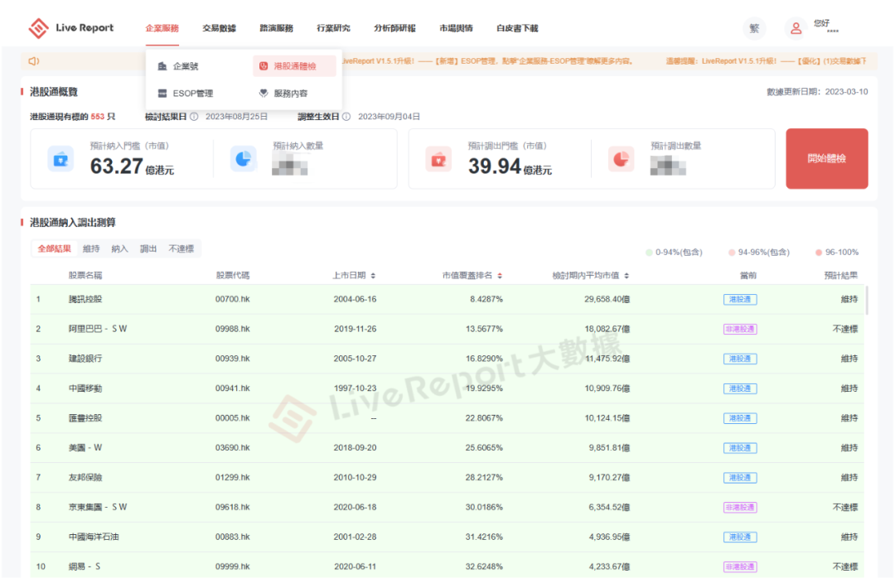
Task: Click stock name 匯豐控股
Action: pyautogui.click(x=85, y=418)
